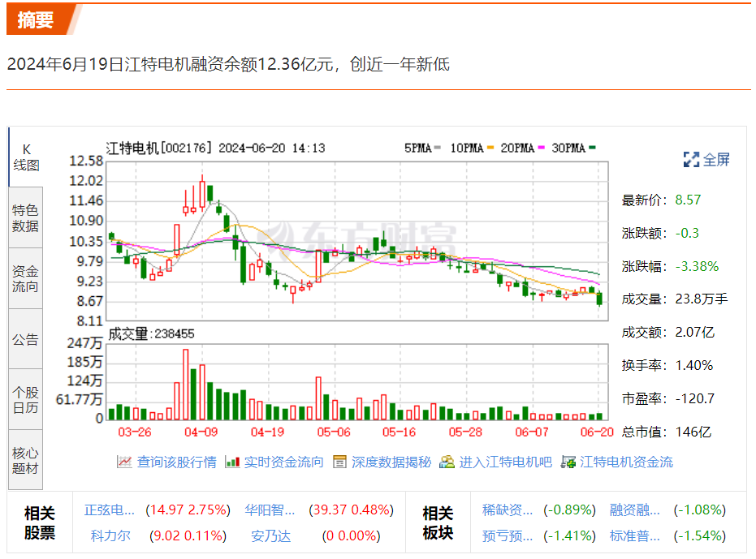Click the summary headline about 融资余额12.36亿元

click(228, 64)
